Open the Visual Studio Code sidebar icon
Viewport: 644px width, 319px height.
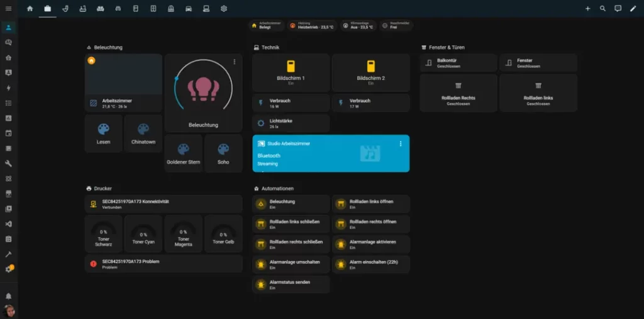pyautogui.click(x=9, y=224)
